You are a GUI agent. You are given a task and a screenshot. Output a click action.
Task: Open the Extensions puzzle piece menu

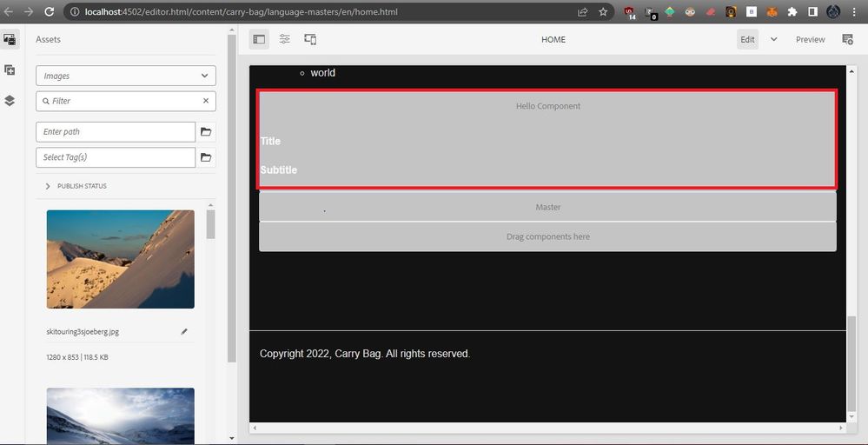pyautogui.click(x=792, y=11)
